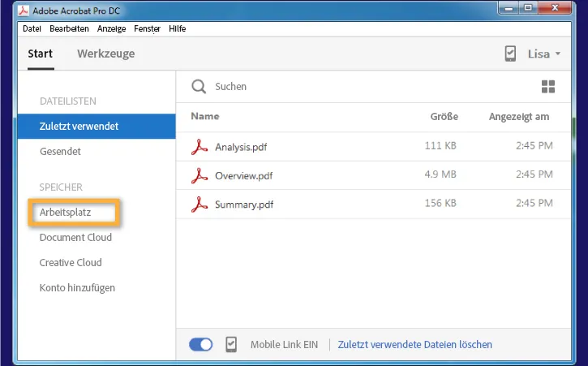Toggle the Mobile Link switch off
The image size is (588, 366).
click(200, 344)
